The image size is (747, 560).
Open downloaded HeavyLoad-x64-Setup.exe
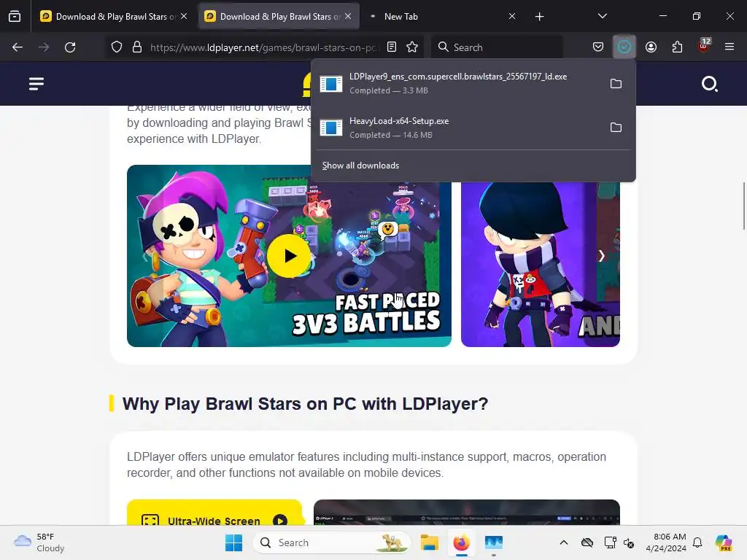coord(457,128)
